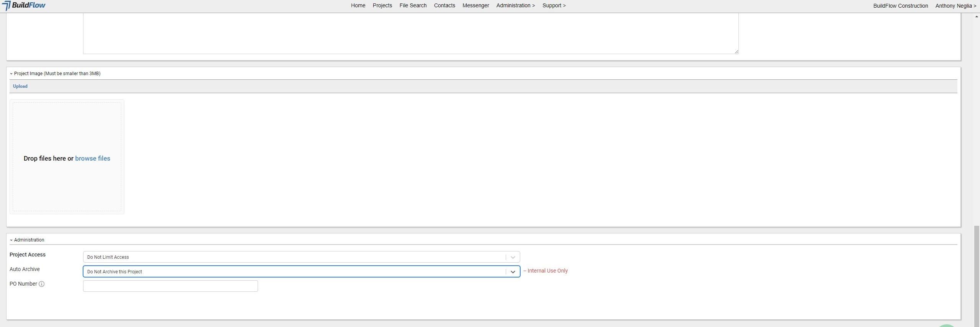Click the BuildFlow logo
The height and width of the screenshot is (327, 980).
24,5
